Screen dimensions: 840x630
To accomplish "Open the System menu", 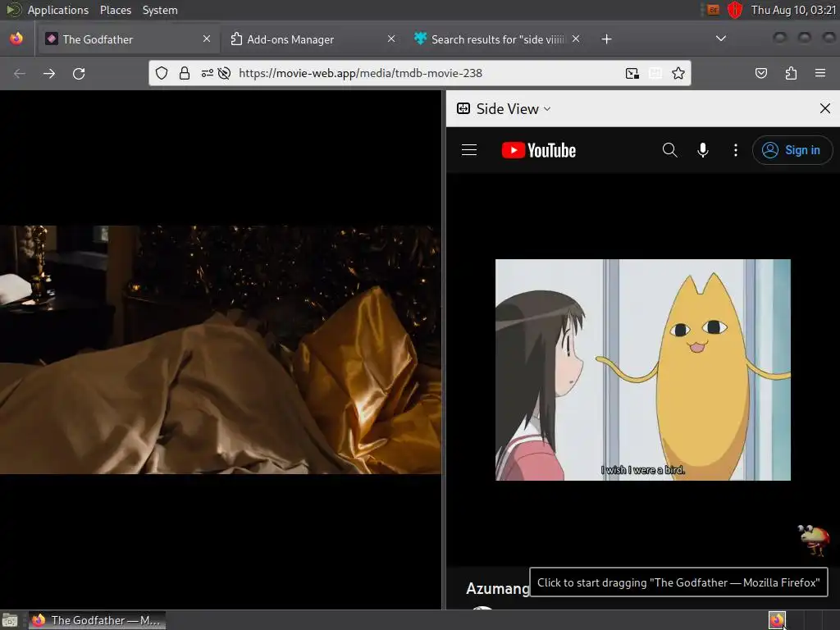I will (160, 10).
